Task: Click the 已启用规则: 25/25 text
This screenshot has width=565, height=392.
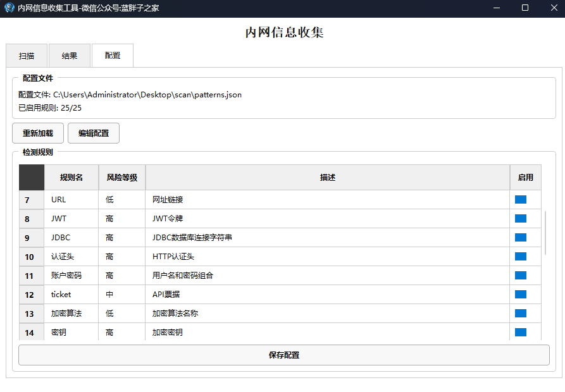Action: tap(50, 108)
